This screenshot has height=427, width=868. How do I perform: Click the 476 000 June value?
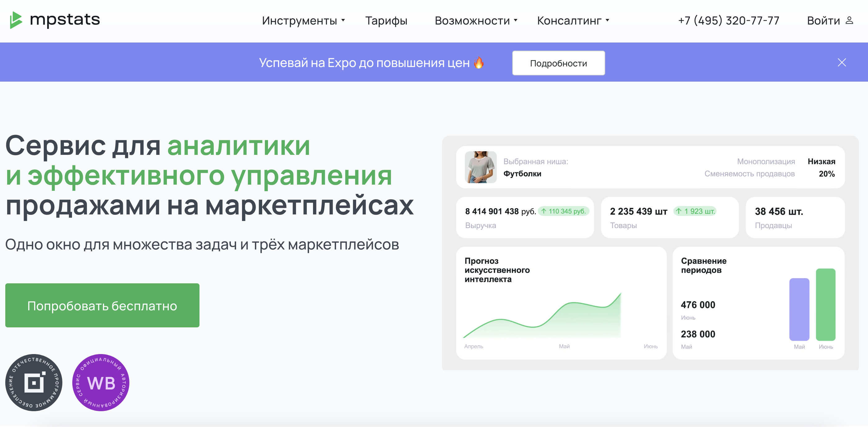pyautogui.click(x=698, y=305)
